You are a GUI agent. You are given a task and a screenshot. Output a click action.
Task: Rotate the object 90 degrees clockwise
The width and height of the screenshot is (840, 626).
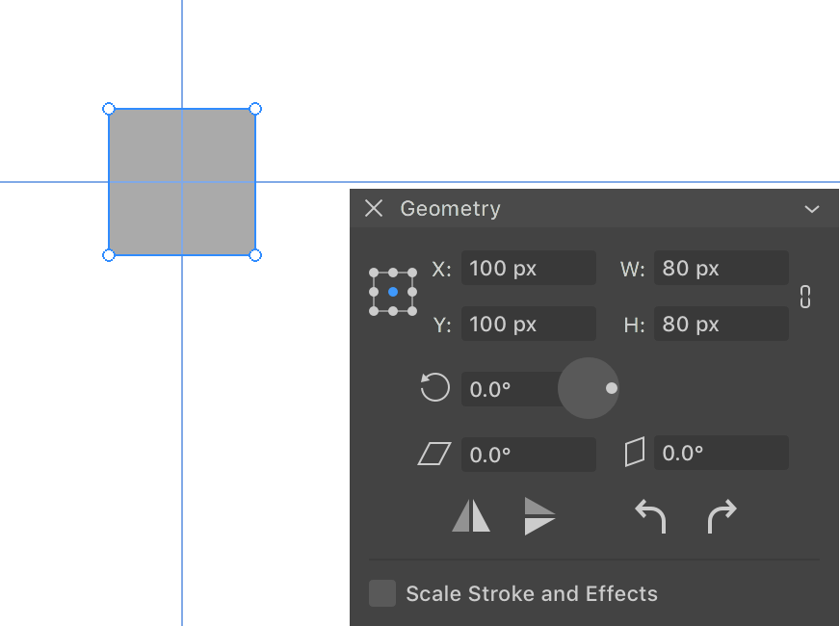[x=722, y=516]
